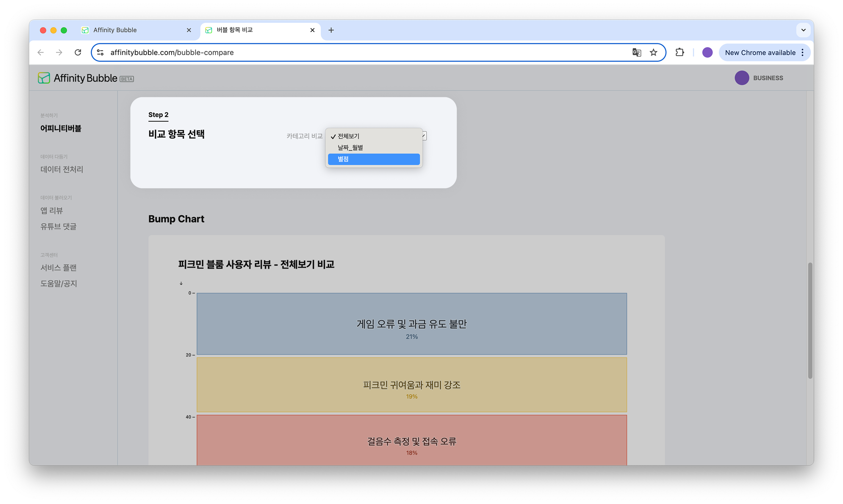
Task: Expand the tab search chevron button
Action: pyautogui.click(x=803, y=30)
